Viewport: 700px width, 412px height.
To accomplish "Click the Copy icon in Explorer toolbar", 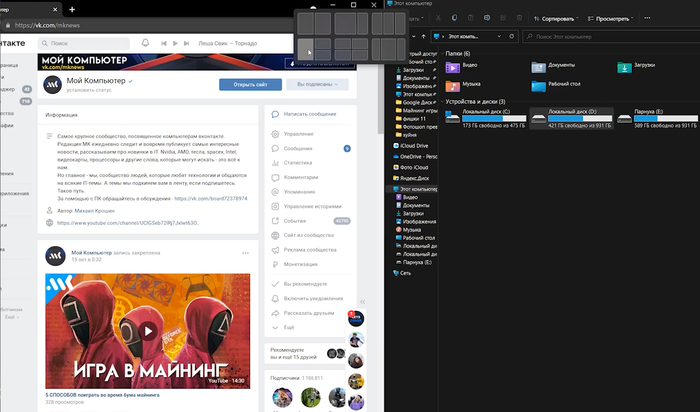I will (454, 18).
